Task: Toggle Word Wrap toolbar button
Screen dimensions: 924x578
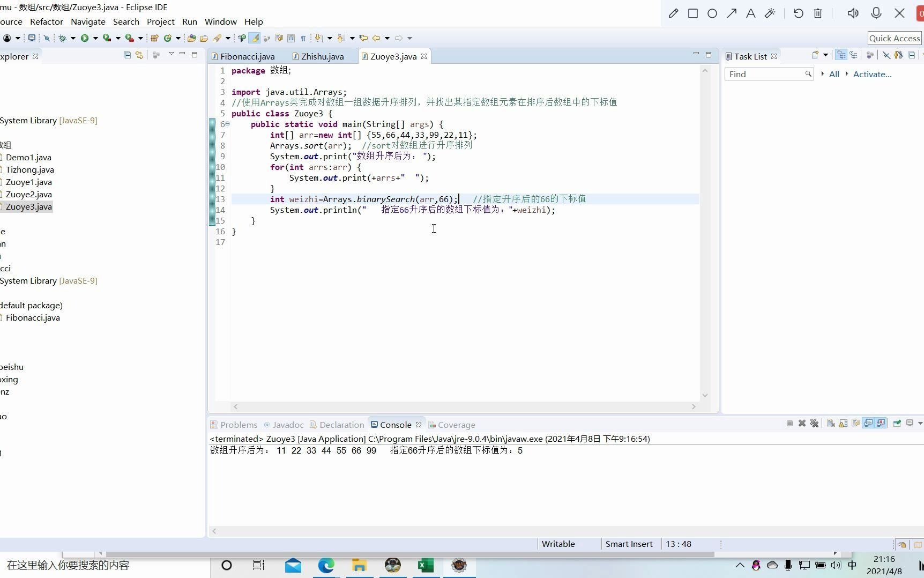Action: [279, 38]
